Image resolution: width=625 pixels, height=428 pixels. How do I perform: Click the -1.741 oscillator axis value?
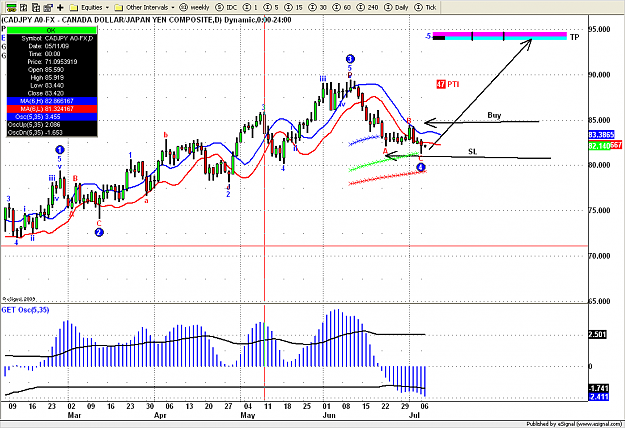599,388
